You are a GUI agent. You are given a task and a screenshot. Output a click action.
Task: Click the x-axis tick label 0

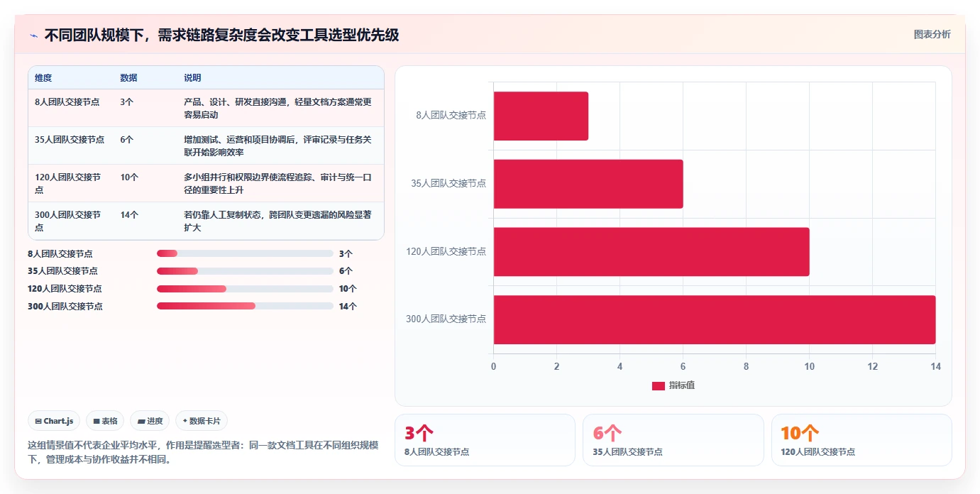494,367
